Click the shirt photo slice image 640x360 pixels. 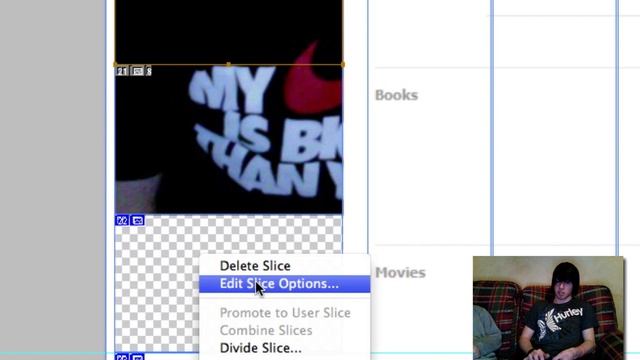coord(229,139)
